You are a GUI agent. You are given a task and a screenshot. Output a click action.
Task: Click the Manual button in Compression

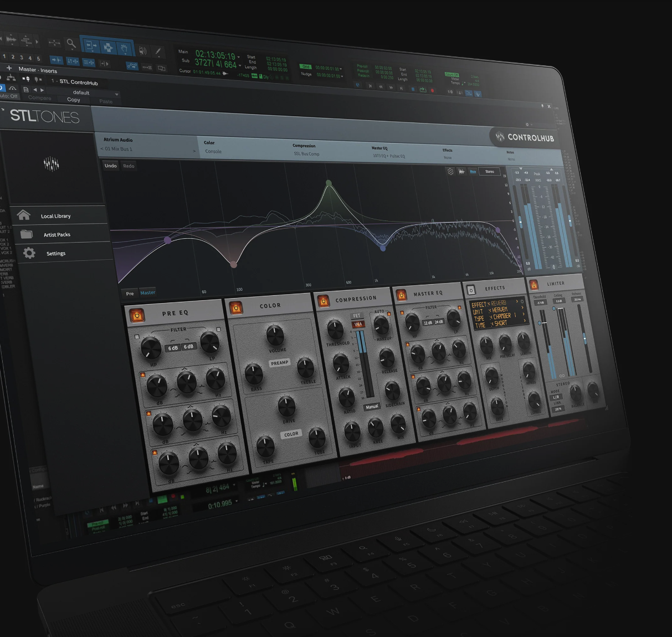coord(372,407)
